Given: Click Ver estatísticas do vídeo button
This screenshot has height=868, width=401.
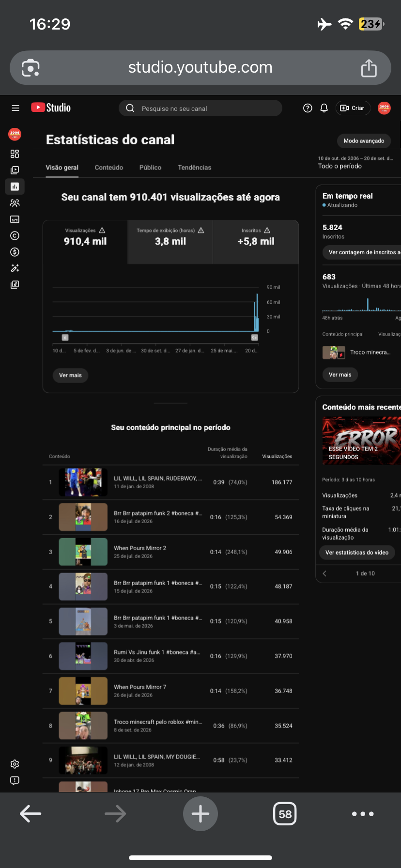Looking at the screenshot, I should click(x=357, y=553).
